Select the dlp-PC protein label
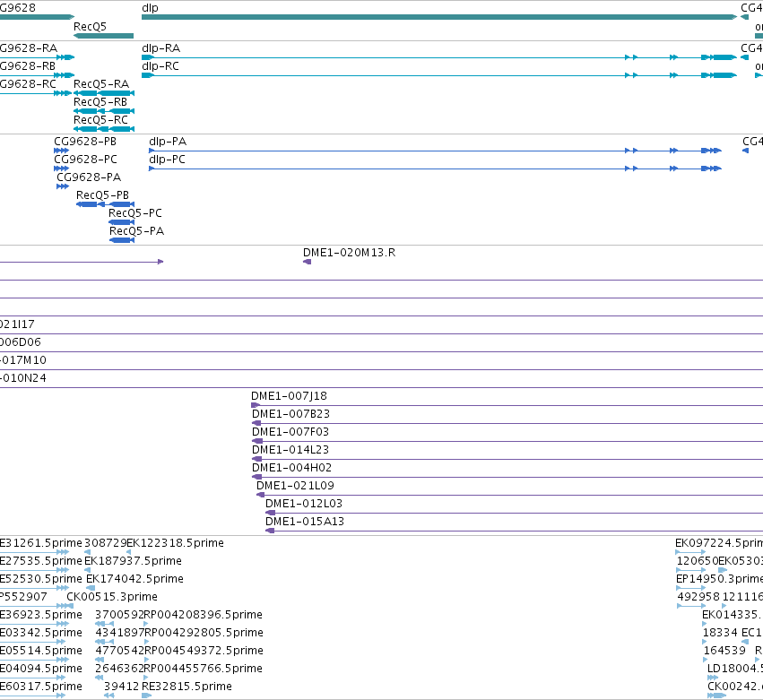Viewport: 763px width, 700px height. (x=168, y=160)
